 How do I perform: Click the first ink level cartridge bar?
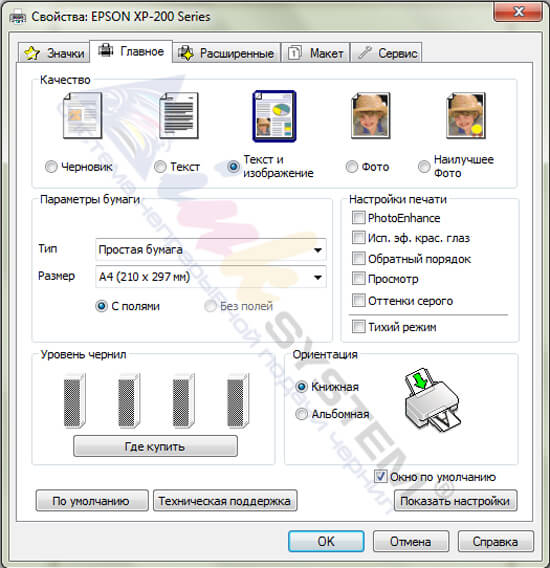[x=74, y=401]
